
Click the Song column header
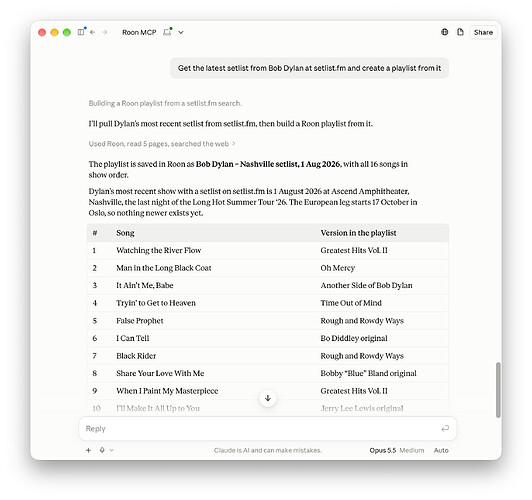(125, 233)
